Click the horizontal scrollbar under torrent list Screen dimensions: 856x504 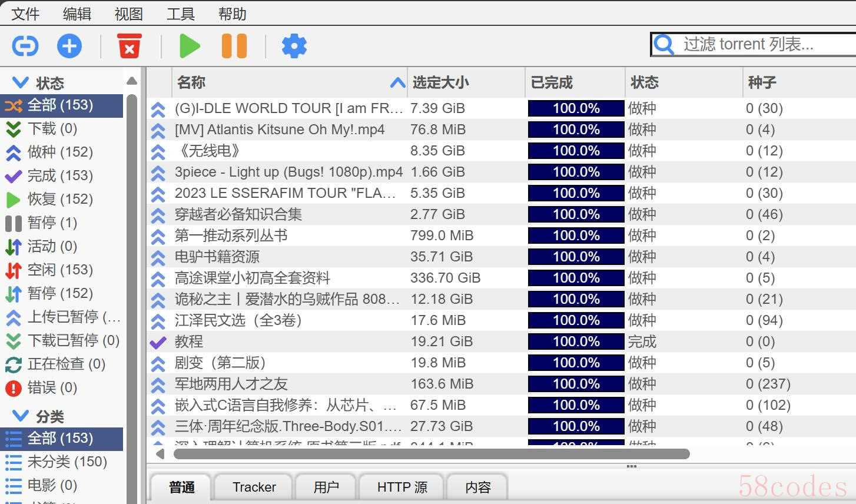point(432,454)
